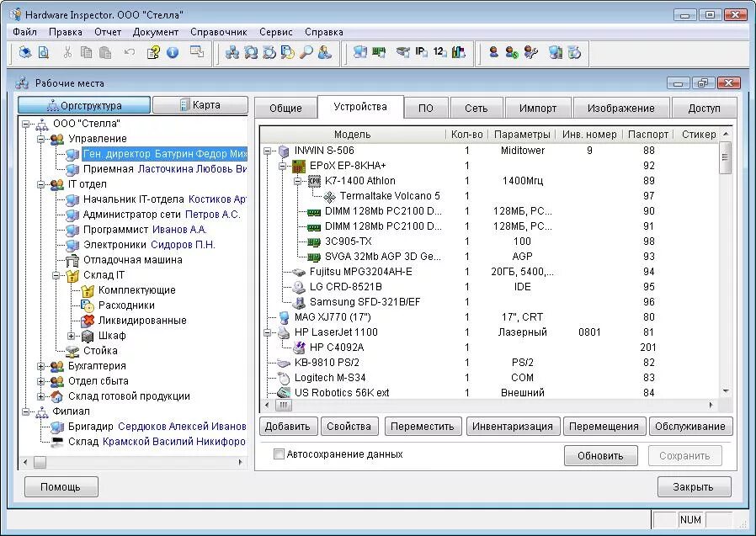This screenshot has height=536, width=756.
Task: Click the device list horizontal scrollbar thumb
Action: [284, 405]
